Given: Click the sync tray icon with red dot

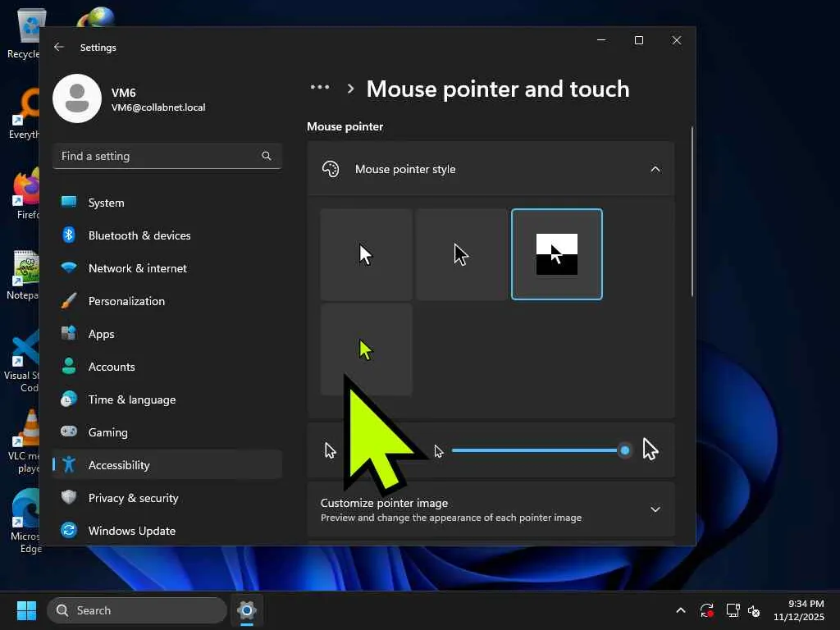Looking at the screenshot, I should (x=706, y=610).
